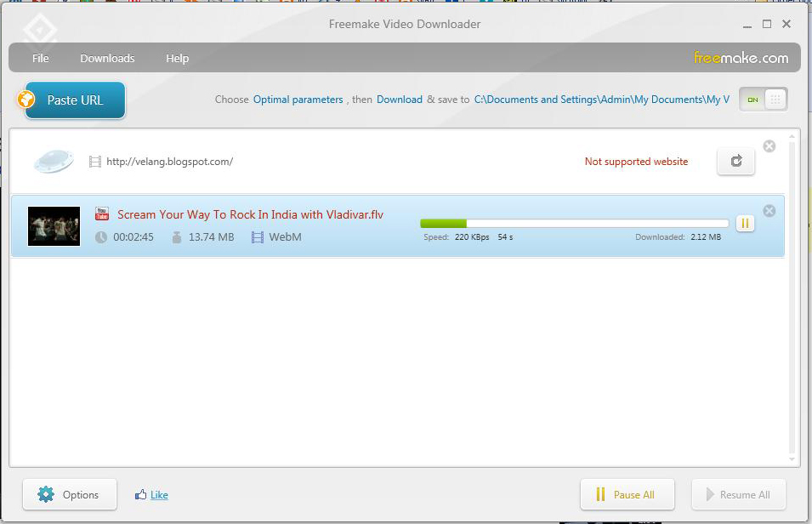Screen dimensions: 812x524
Task: Click the Downloaded 2.12 MB value
Action: click(x=706, y=236)
